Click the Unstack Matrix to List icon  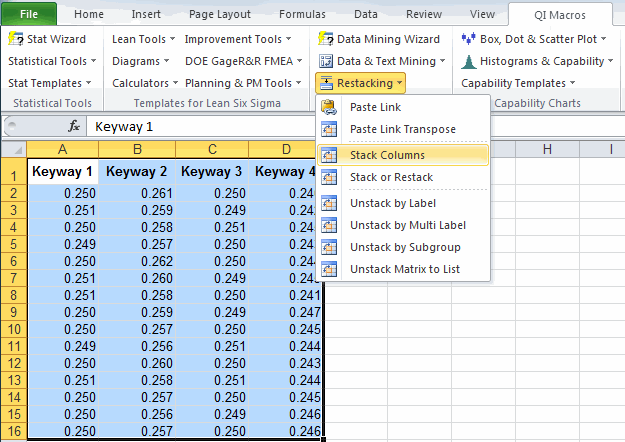pyautogui.click(x=329, y=269)
